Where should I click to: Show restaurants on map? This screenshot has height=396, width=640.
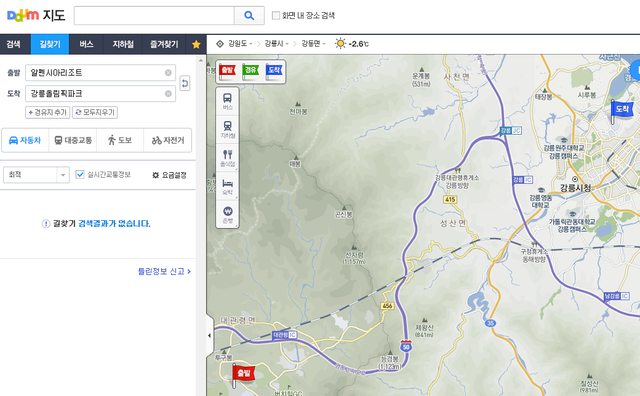coord(227,158)
